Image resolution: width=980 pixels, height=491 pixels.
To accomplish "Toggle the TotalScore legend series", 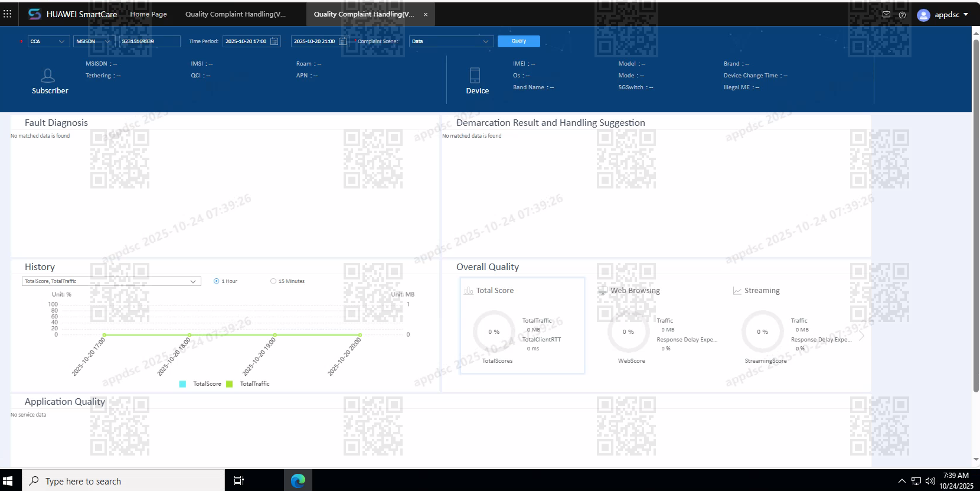I will tap(200, 384).
